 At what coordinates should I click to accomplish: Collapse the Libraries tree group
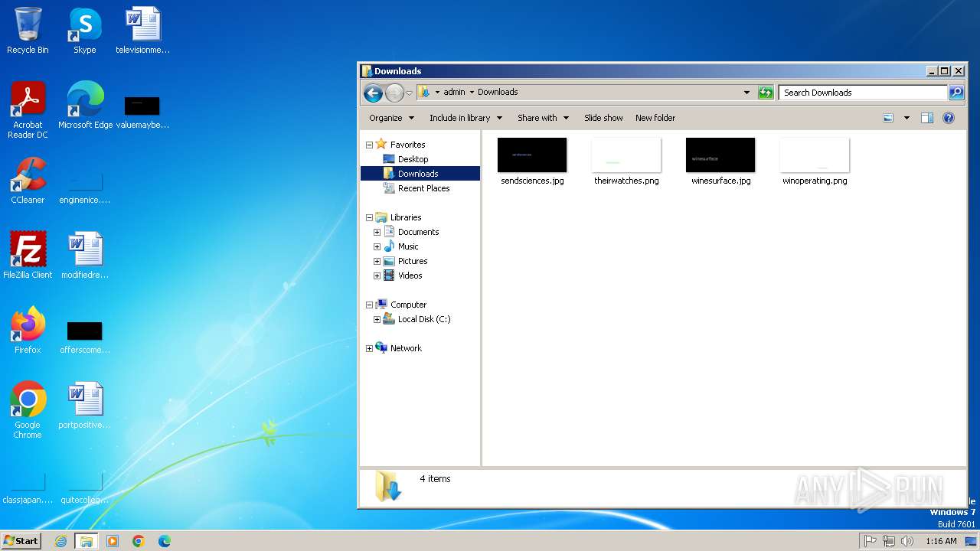click(x=369, y=217)
